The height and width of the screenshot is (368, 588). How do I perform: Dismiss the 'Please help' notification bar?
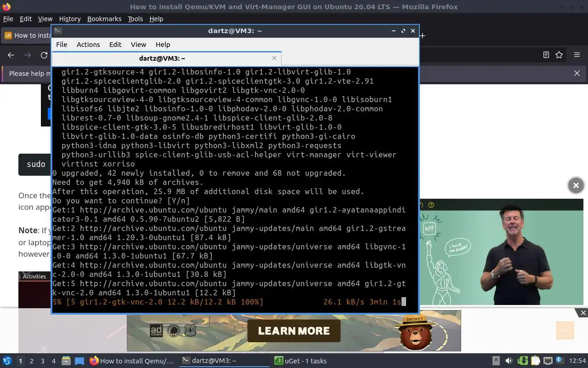[x=577, y=73]
